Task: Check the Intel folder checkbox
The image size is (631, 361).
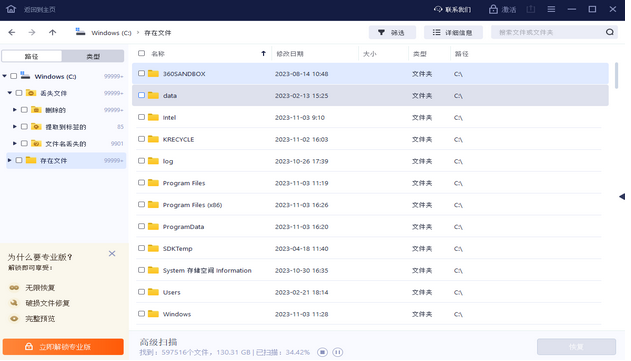Action: [x=141, y=117]
